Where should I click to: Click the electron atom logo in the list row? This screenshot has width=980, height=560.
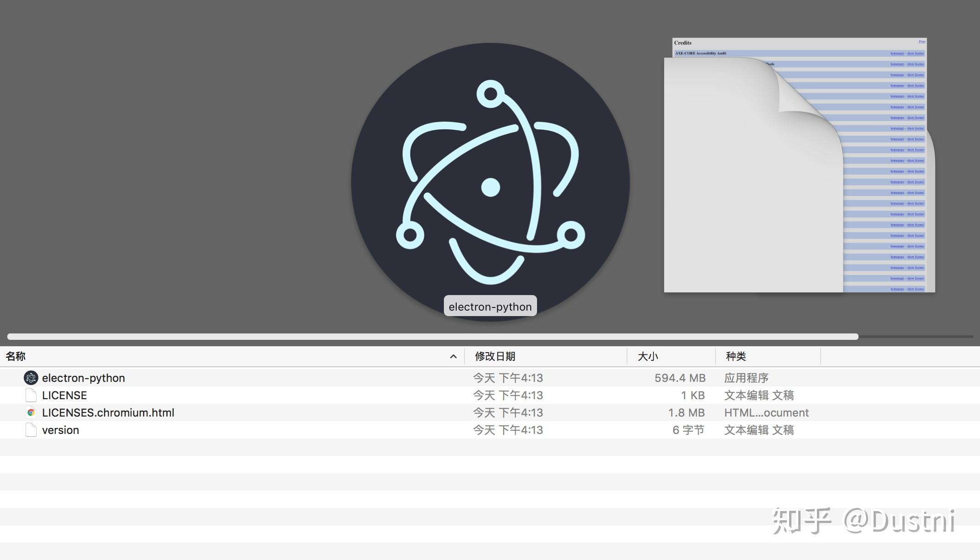pos(31,378)
